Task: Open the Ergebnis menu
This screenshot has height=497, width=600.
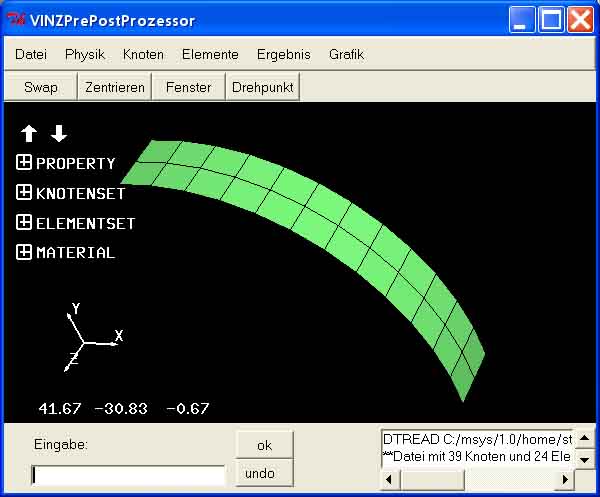Action: pos(284,54)
